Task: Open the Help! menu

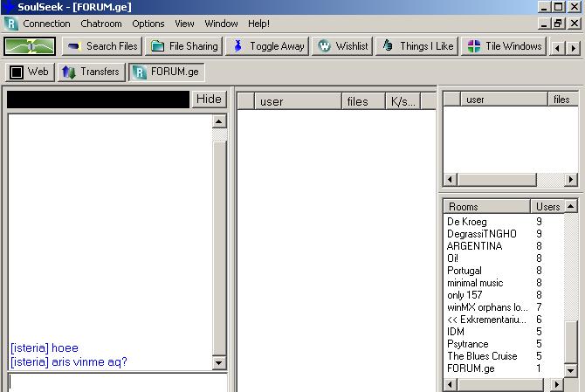Action: 258,24
